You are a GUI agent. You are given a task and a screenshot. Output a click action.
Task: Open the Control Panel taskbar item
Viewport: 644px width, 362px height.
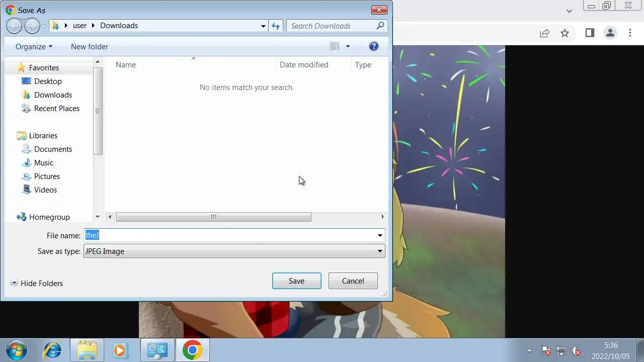(x=157, y=350)
